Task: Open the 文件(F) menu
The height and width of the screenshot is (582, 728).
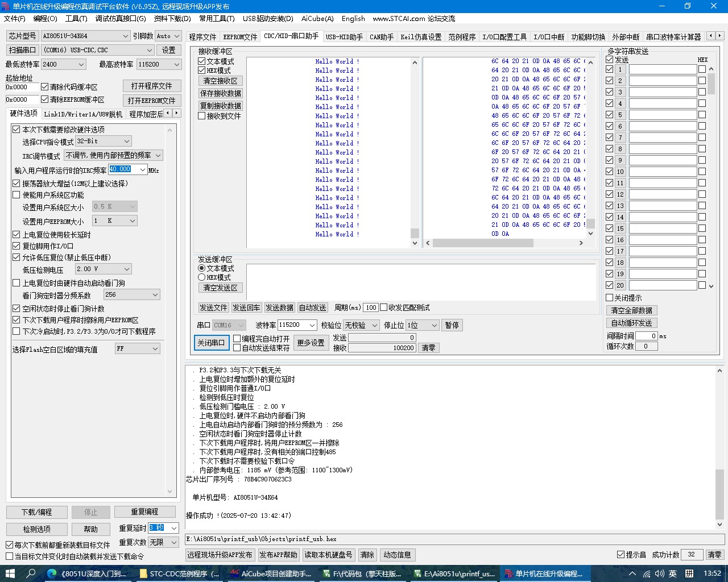Action: [15, 19]
